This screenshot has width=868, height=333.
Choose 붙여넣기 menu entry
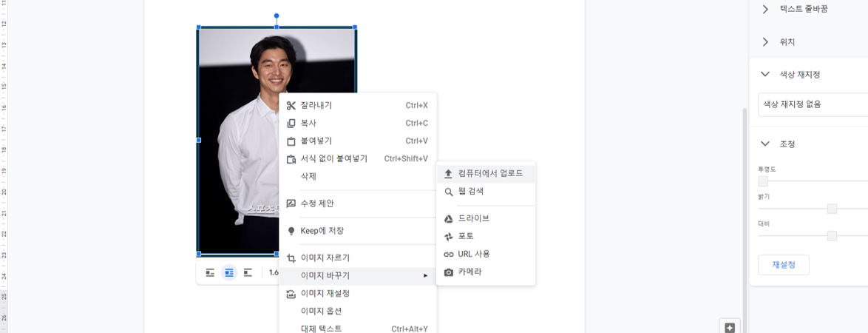pyautogui.click(x=358, y=141)
